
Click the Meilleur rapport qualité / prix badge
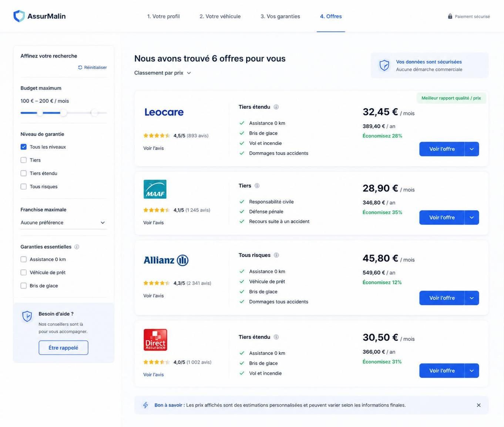(451, 98)
